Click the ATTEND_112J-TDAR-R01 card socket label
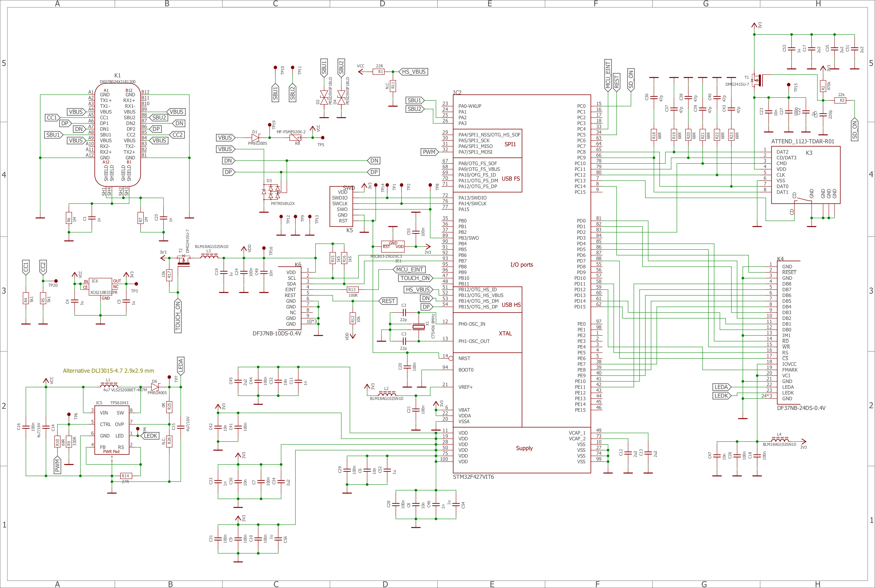Viewport: 875px width, 588px height. (803, 141)
